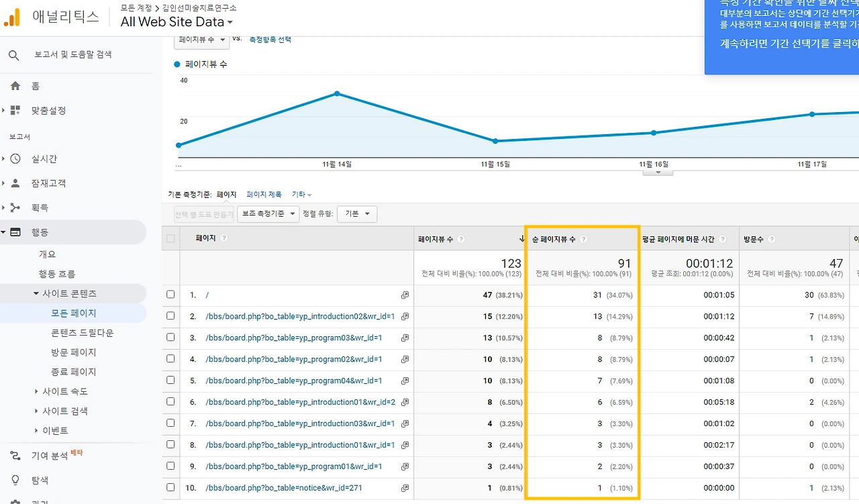859x504 pixels.
Task: Check the box for row 5 yp_program04
Action: [x=170, y=381]
